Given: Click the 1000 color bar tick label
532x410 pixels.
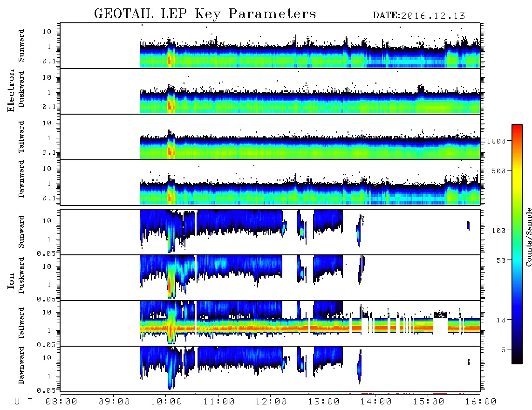Looking at the screenshot, I should 496,141.
